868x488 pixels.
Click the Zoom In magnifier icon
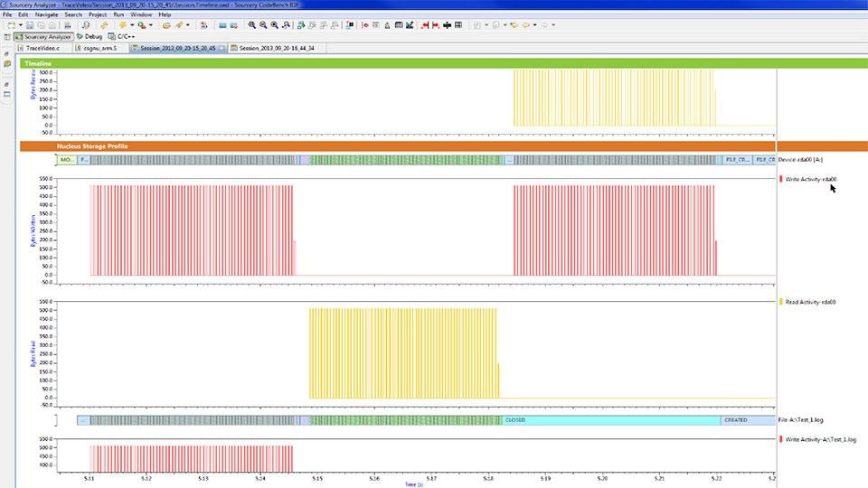coord(252,25)
